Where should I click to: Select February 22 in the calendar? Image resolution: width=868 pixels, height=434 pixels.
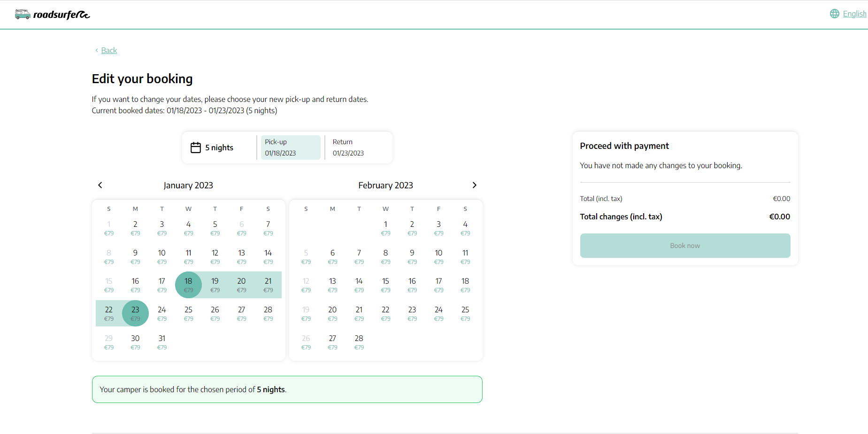(x=385, y=313)
